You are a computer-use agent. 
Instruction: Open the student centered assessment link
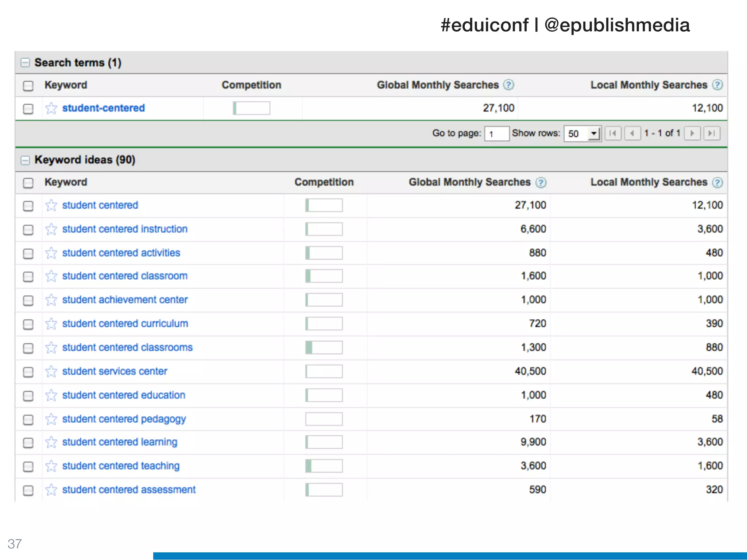(x=129, y=490)
